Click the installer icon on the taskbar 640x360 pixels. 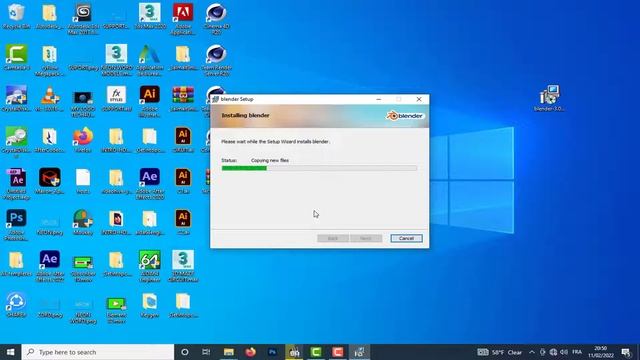(359, 352)
